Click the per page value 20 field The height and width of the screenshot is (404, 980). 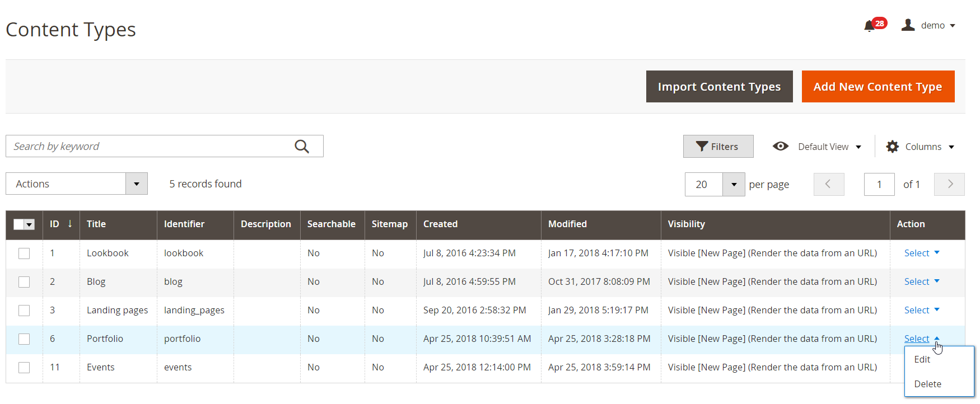click(703, 184)
